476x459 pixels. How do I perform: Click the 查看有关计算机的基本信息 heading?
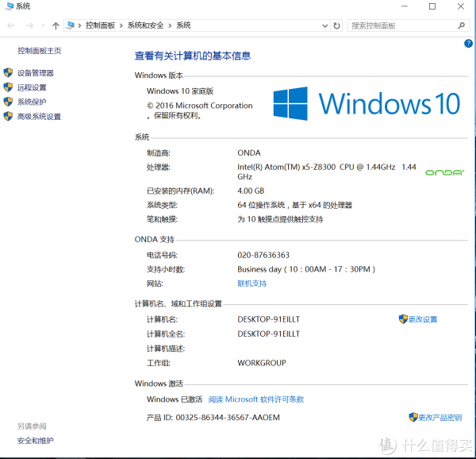[193, 56]
